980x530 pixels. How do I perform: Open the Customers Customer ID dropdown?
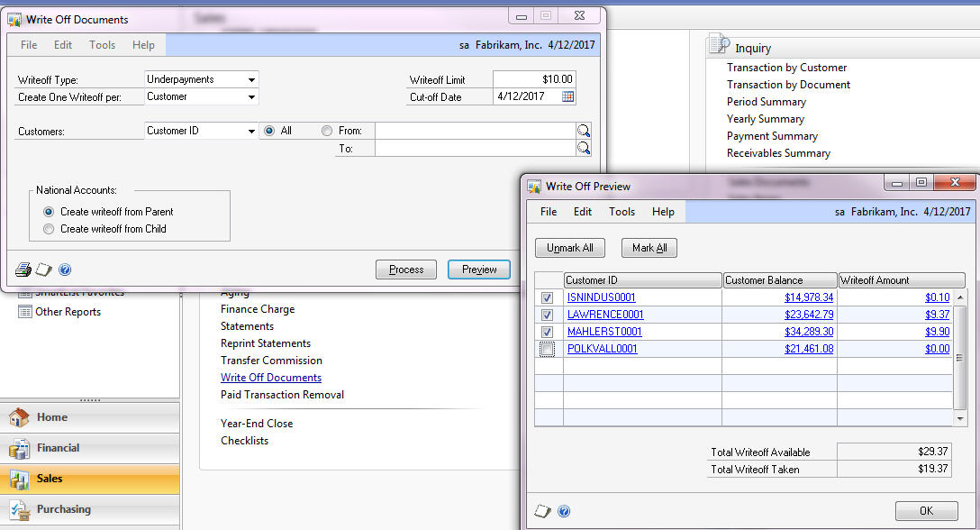tap(251, 131)
